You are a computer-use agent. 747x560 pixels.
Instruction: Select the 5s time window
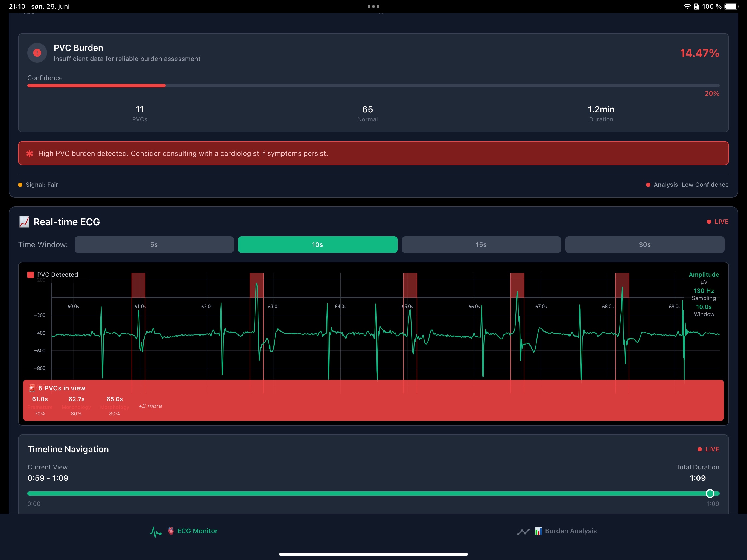[x=154, y=244]
